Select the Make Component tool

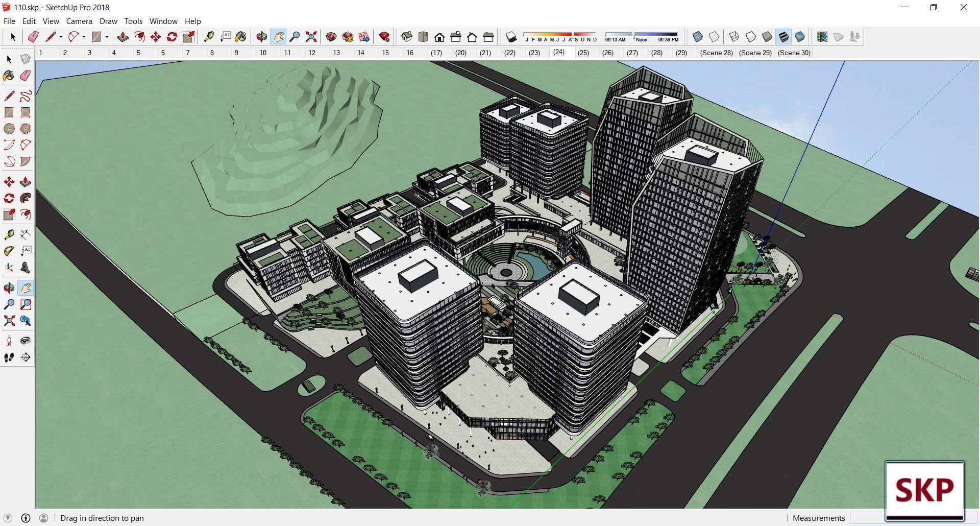coord(26,59)
